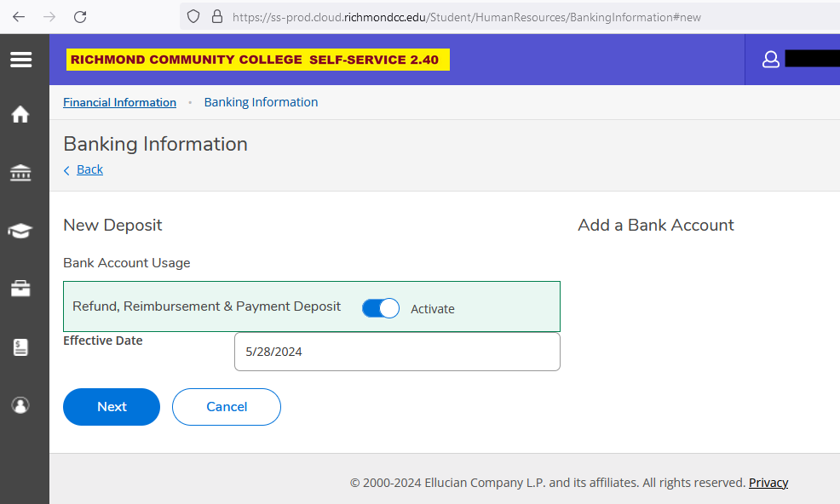Open User Options profile icon in sidebar
The image size is (840, 504).
20,405
